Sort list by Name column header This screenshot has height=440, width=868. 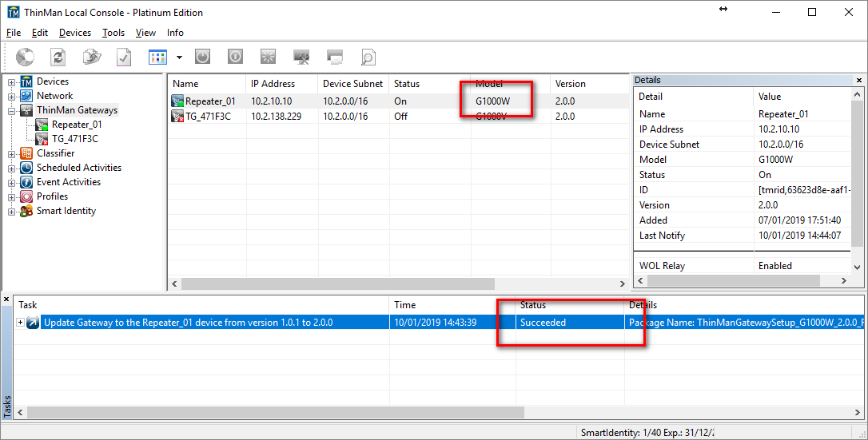[x=206, y=84]
